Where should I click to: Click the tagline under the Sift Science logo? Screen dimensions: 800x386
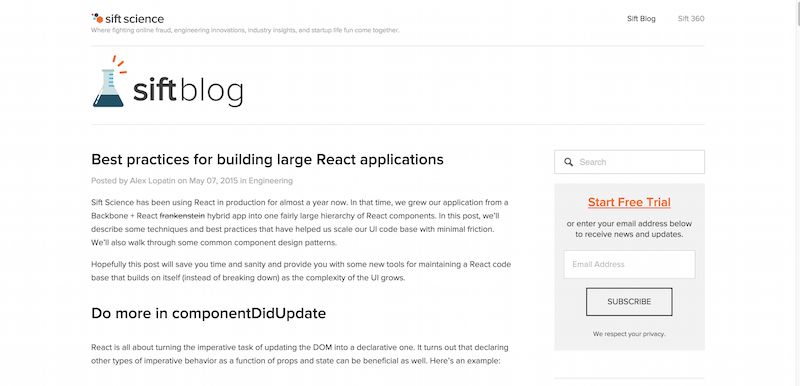click(245, 31)
